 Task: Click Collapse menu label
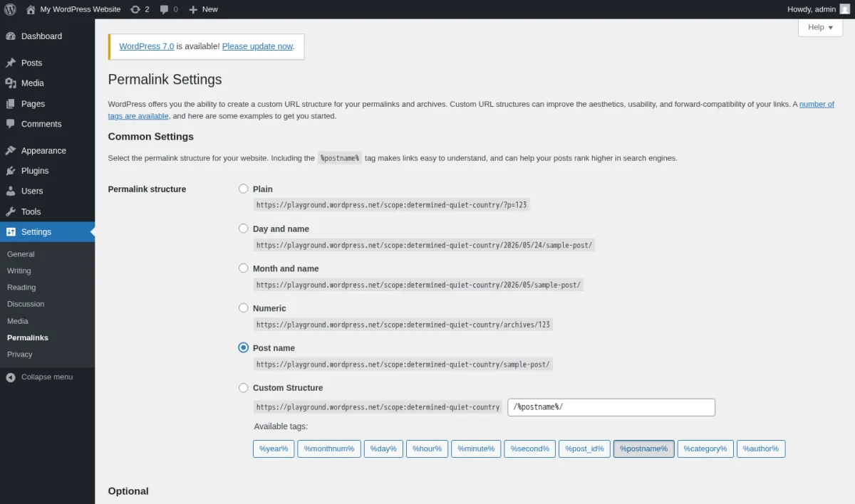click(x=47, y=377)
